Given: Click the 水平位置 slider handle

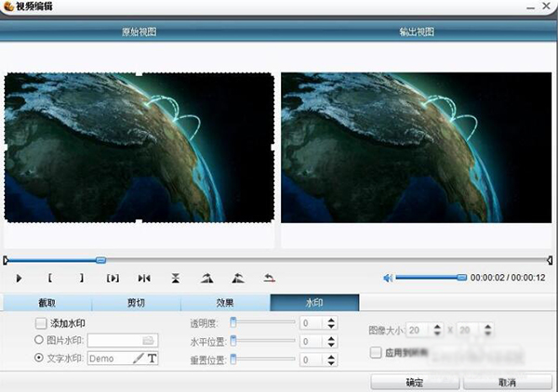Looking at the screenshot, I should (233, 341).
